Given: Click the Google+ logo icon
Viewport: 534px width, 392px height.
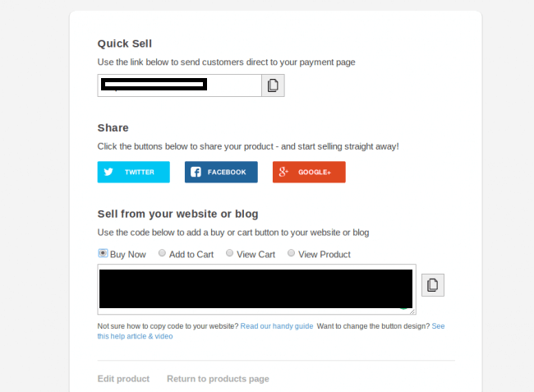Looking at the screenshot, I should coord(283,172).
